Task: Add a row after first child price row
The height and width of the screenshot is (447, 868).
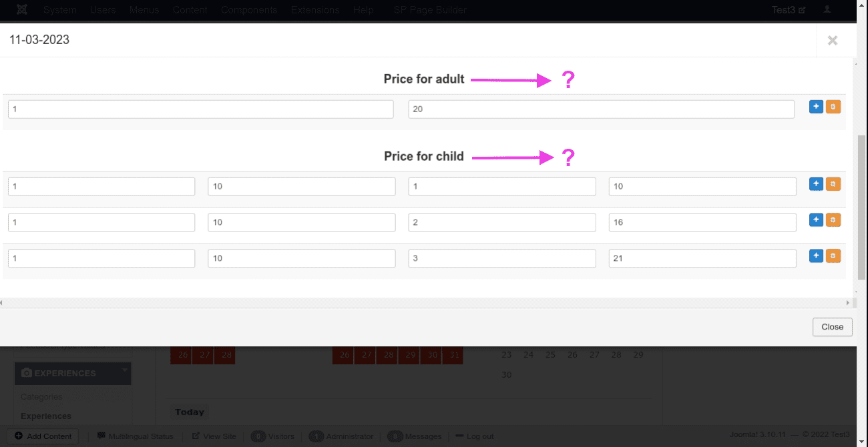Action: pyautogui.click(x=816, y=184)
